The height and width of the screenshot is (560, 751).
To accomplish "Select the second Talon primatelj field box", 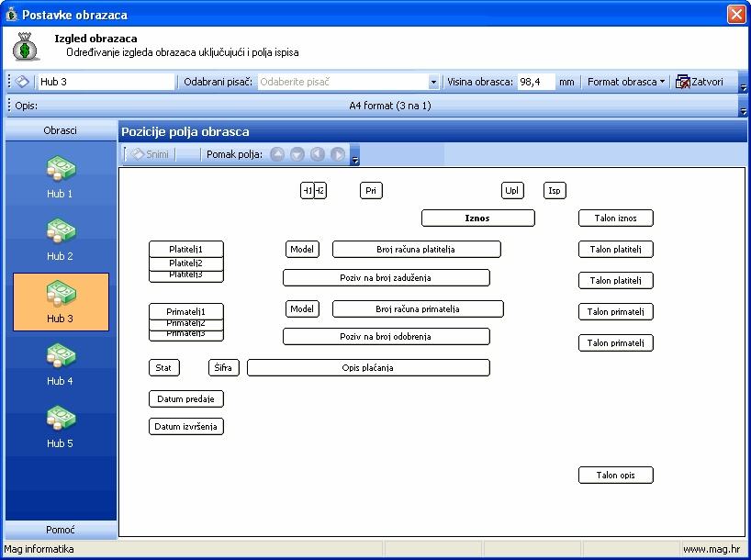I will pyautogui.click(x=616, y=343).
